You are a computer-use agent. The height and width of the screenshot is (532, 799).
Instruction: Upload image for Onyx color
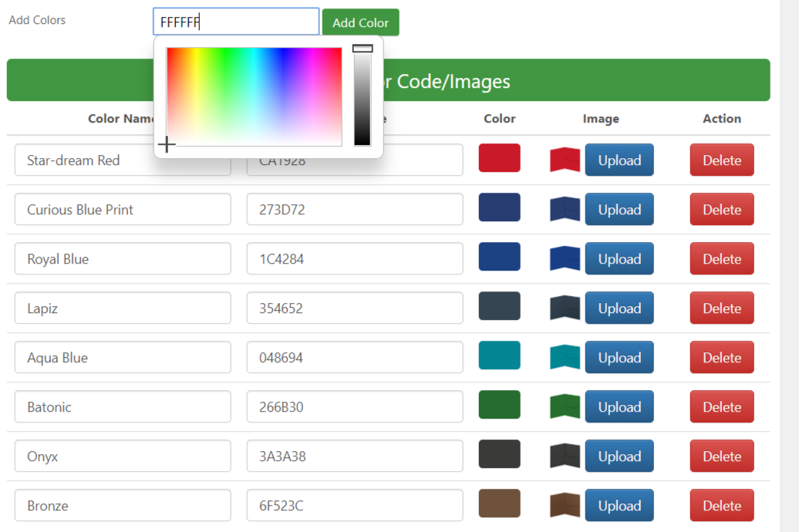(619, 456)
